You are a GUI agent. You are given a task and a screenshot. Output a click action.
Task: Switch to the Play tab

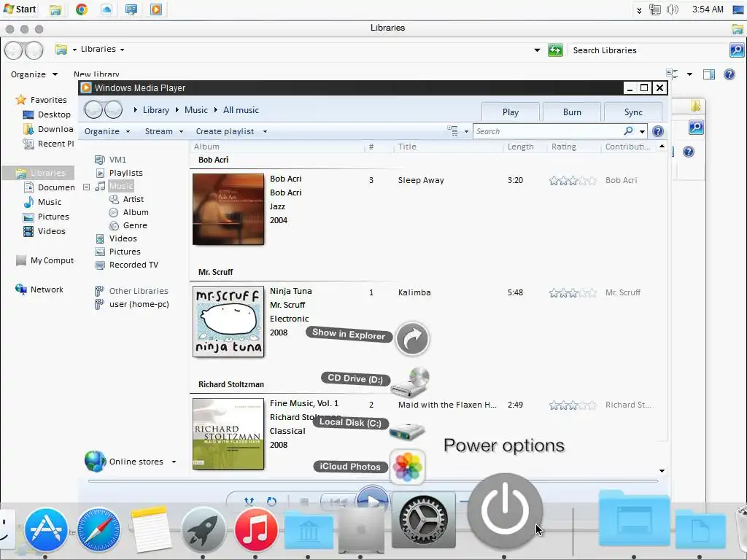pos(511,112)
